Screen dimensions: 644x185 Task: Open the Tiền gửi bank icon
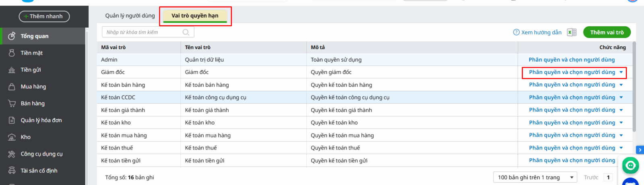coord(12,70)
